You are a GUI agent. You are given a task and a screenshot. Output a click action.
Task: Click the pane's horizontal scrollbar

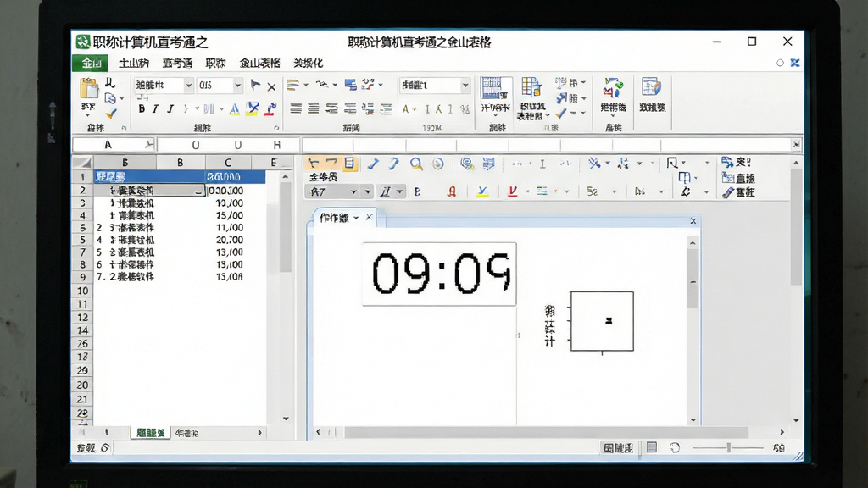coord(547,432)
